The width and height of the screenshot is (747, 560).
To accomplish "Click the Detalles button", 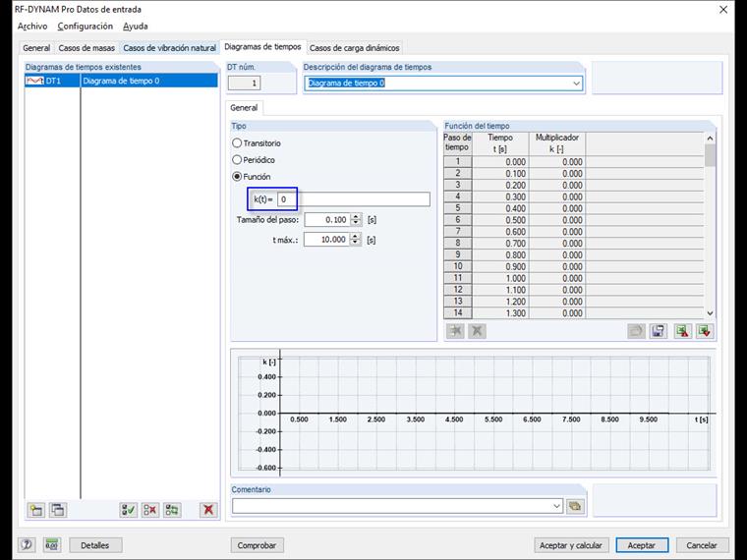I will tap(94, 545).
